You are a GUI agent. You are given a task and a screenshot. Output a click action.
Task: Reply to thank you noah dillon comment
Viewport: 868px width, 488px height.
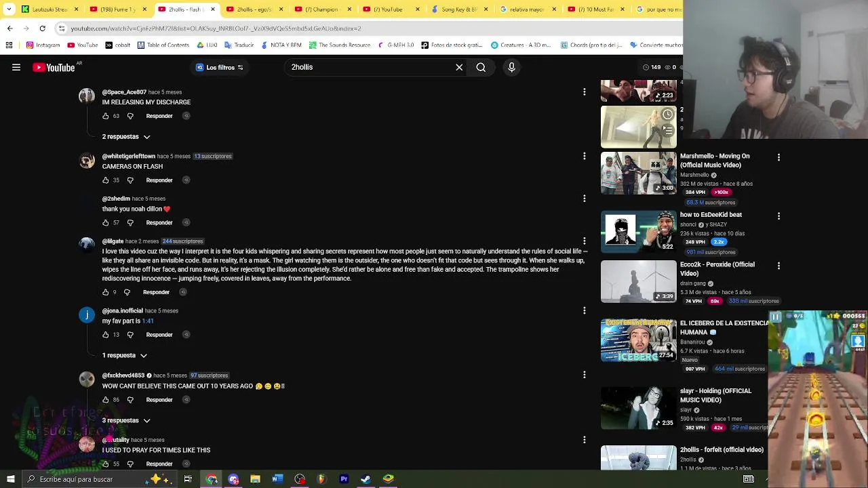coord(159,223)
